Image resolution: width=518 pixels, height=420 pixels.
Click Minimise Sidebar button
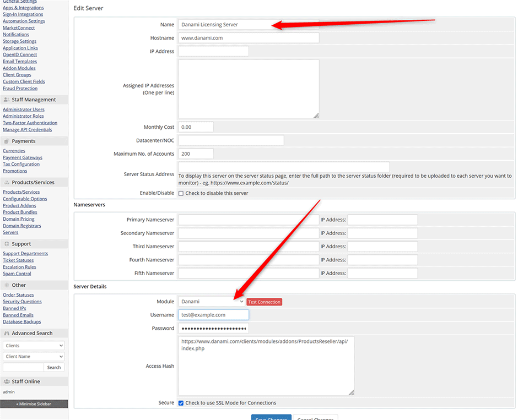point(34,404)
